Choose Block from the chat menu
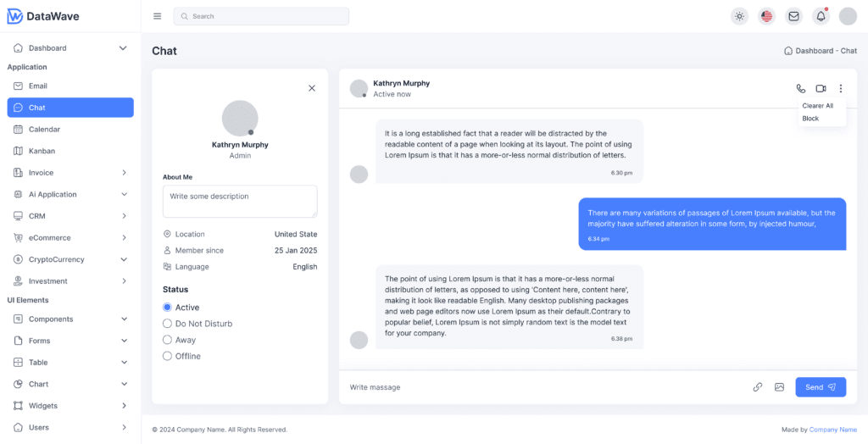This screenshot has height=444, width=868. click(811, 119)
